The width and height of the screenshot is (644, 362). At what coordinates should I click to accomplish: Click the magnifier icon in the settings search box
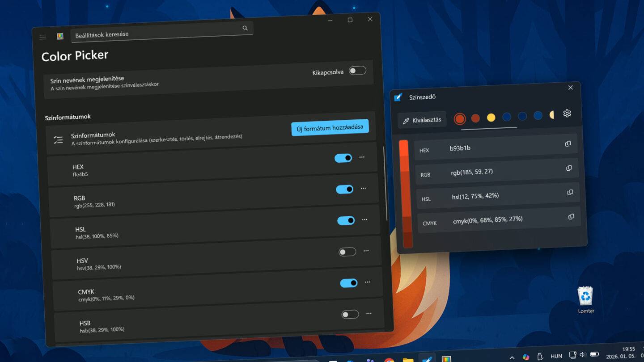click(245, 28)
